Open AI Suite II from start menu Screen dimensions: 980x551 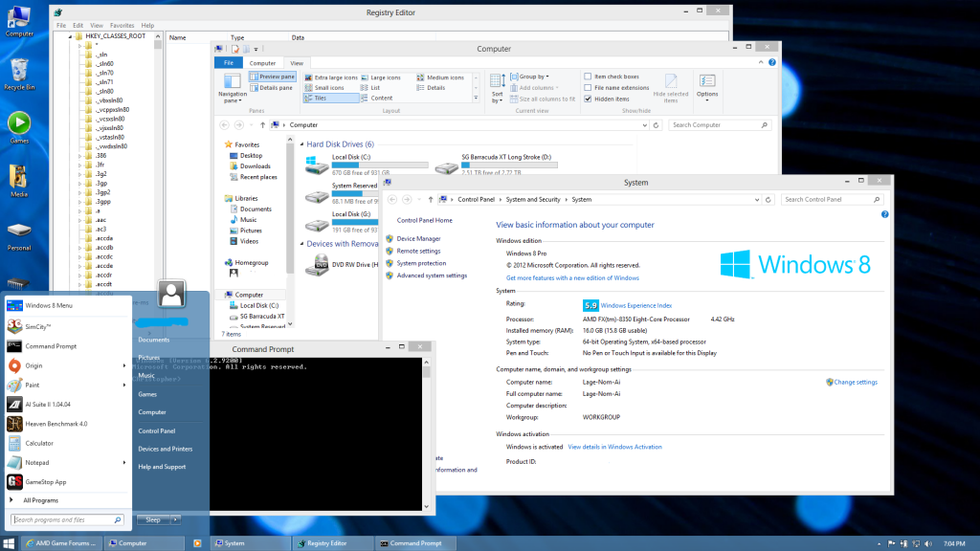pyautogui.click(x=68, y=405)
